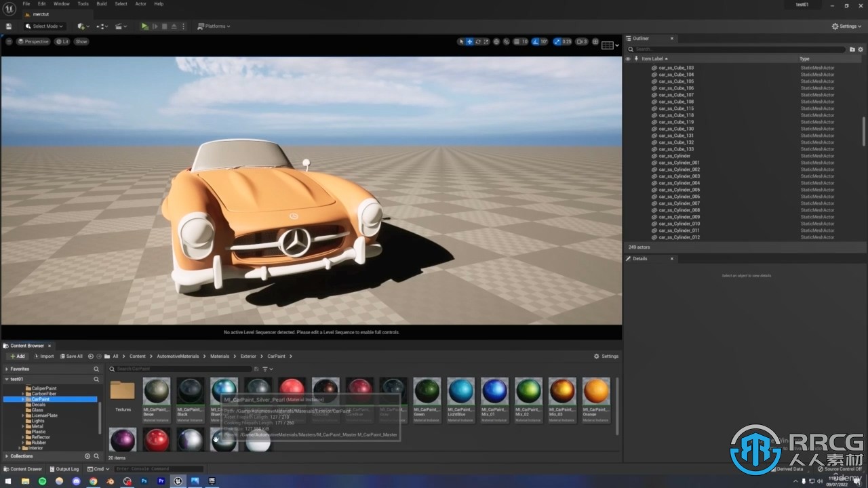Open Content Browser Settings

point(606,356)
